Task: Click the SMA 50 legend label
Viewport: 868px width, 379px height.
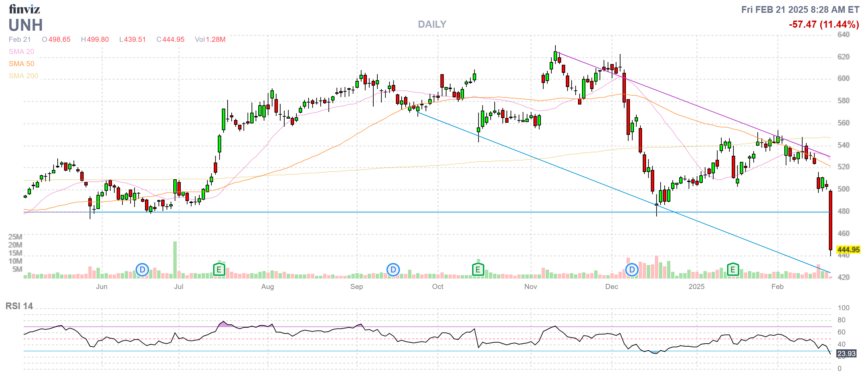Action: point(21,64)
